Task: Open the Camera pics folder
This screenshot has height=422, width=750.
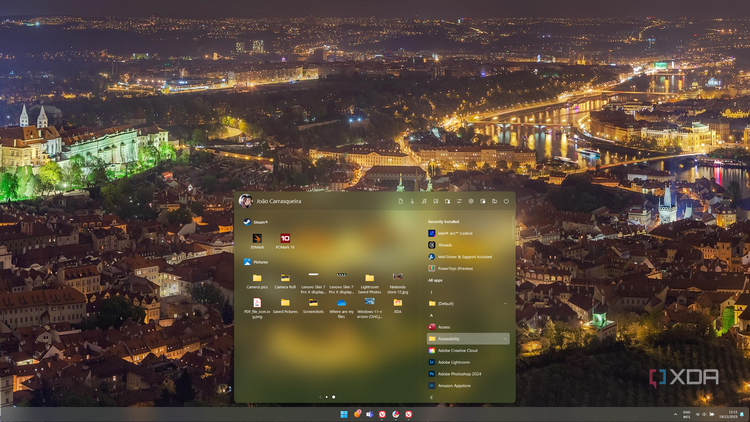Action: pos(257,281)
